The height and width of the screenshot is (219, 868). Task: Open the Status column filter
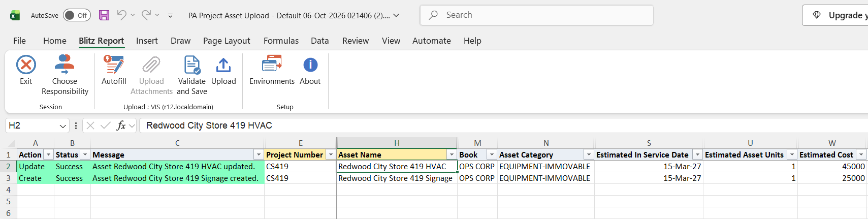point(85,154)
